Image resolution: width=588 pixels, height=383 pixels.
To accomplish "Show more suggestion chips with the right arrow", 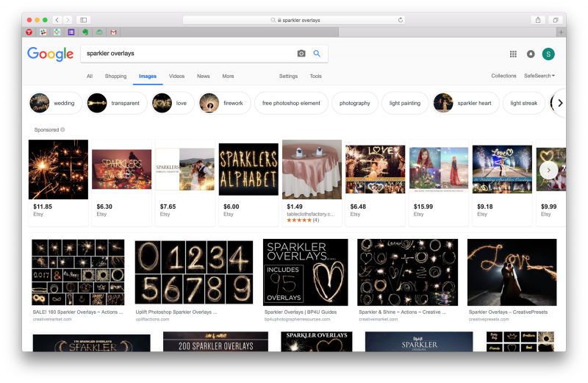I will pyautogui.click(x=560, y=103).
